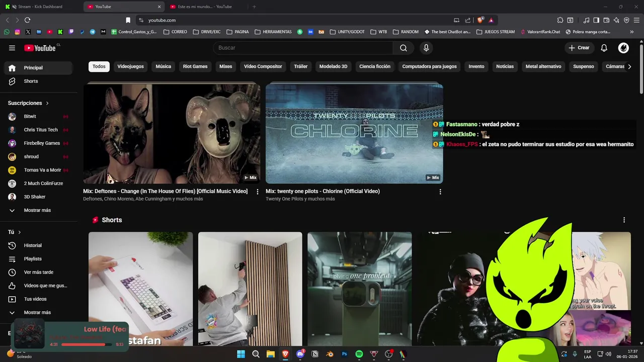Open Ver más tarde in sidebar
The height and width of the screenshot is (362, 644).
(x=38, y=272)
